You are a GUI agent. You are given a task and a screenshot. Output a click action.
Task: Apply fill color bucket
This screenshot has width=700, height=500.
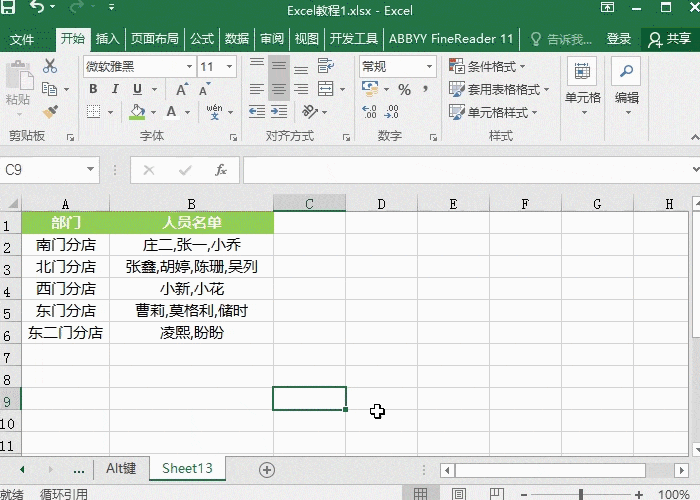tap(137, 112)
